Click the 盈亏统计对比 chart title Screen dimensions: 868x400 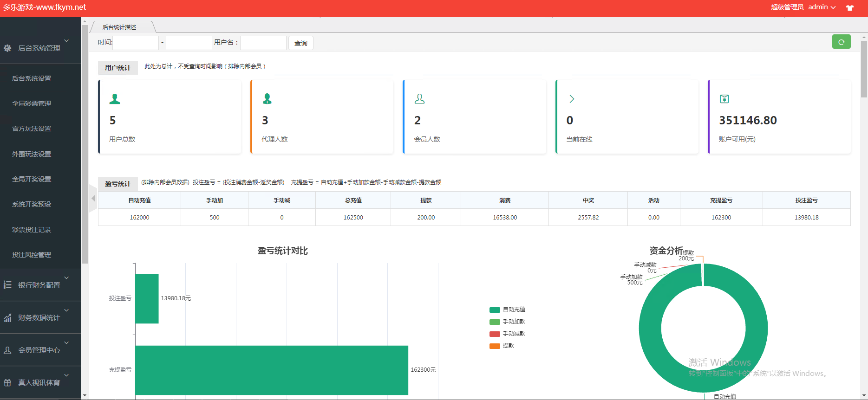(283, 251)
